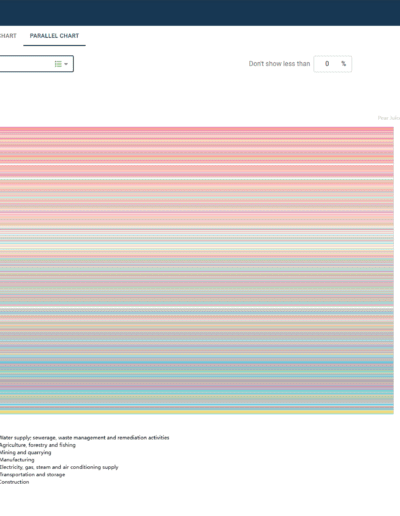Screen dimensions: 400x516
Task: Select the Agriculture, forestry and fishing legend entry
Action: click(38, 445)
